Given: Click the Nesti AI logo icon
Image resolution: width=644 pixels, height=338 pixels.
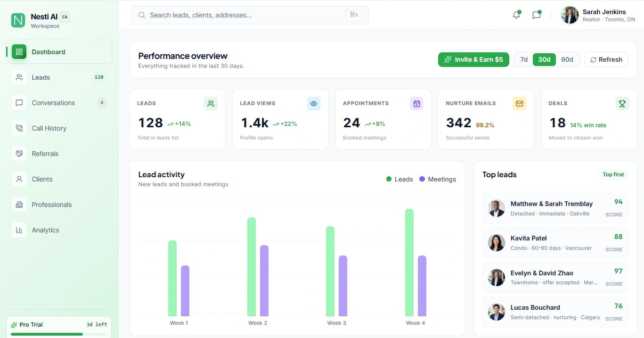Looking at the screenshot, I should 18,20.
